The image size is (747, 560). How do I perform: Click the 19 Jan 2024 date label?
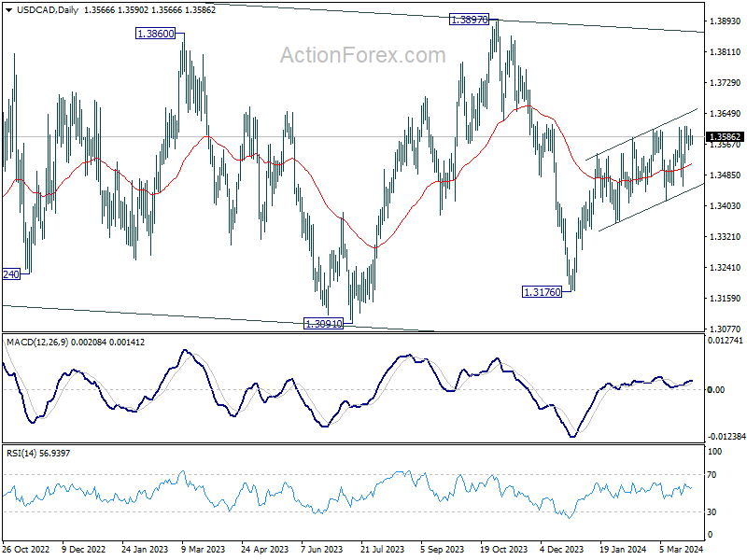(x=623, y=549)
